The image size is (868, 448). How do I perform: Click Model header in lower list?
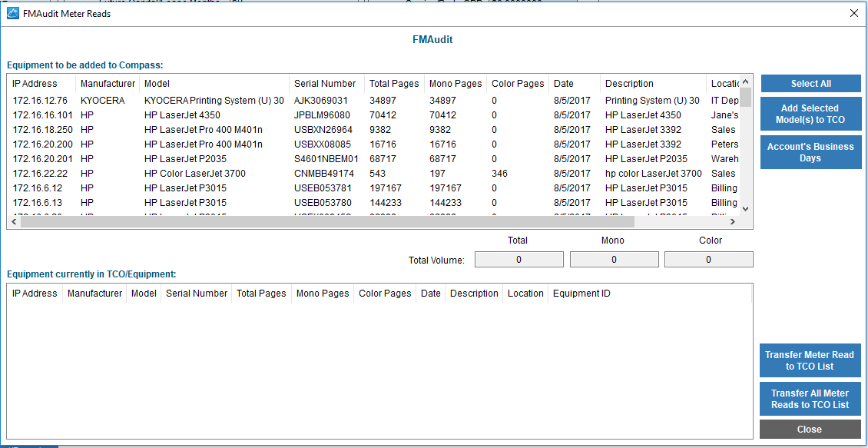click(x=144, y=294)
